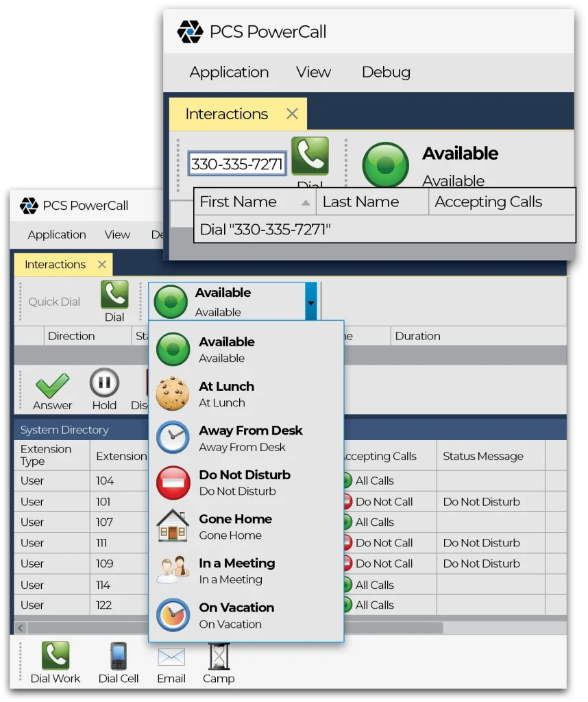Screen dimensions: 588x702
Task: Select the In a Meeting people icon
Action: [172, 570]
